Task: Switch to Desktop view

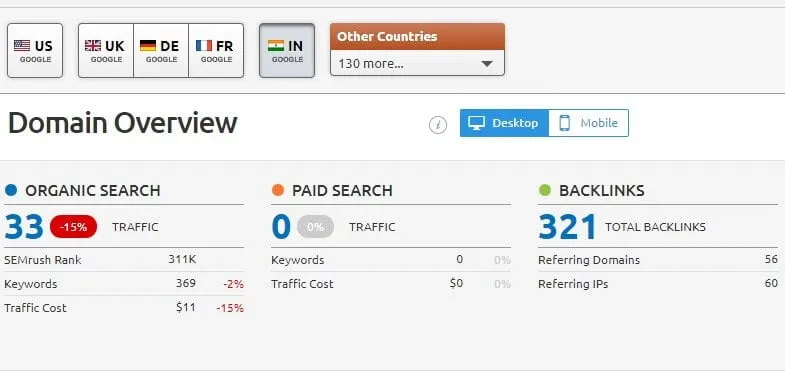Action: tap(504, 123)
